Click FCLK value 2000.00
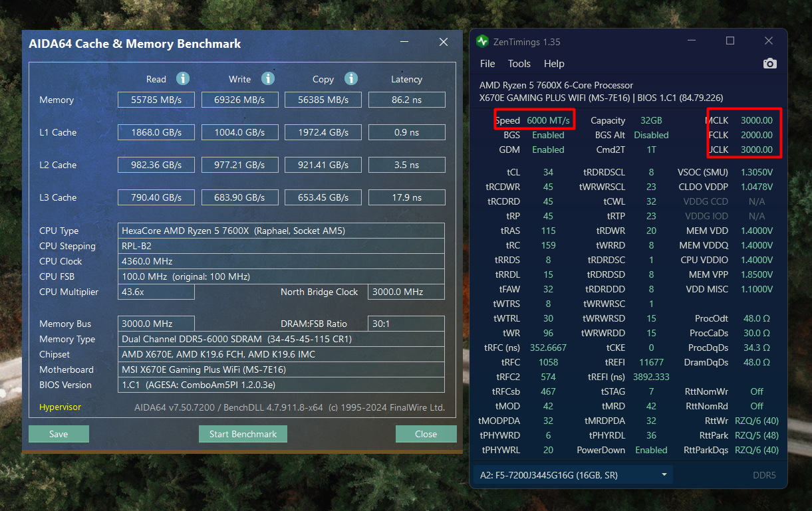The image size is (812, 511). [x=757, y=135]
